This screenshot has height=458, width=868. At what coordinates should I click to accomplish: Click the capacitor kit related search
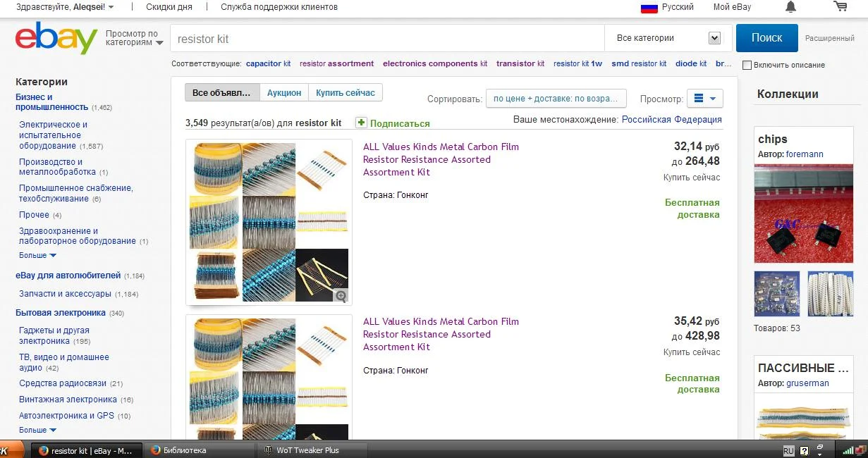(268, 63)
